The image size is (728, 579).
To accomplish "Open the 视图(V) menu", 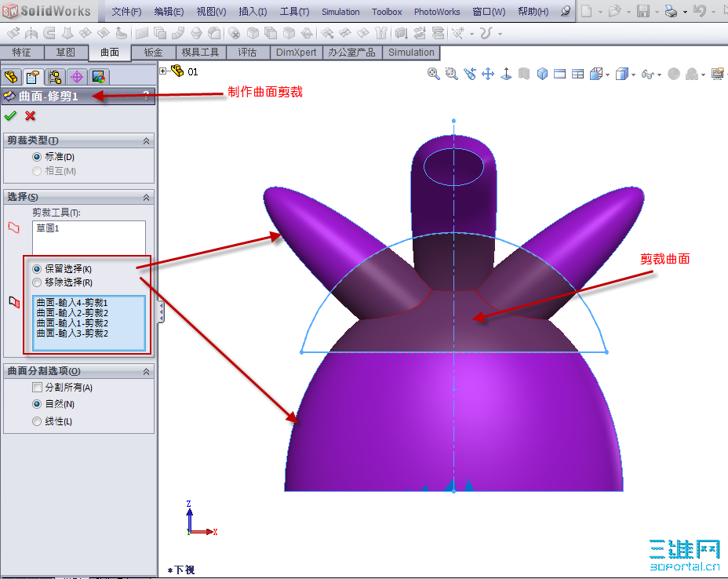I will point(211,12).
